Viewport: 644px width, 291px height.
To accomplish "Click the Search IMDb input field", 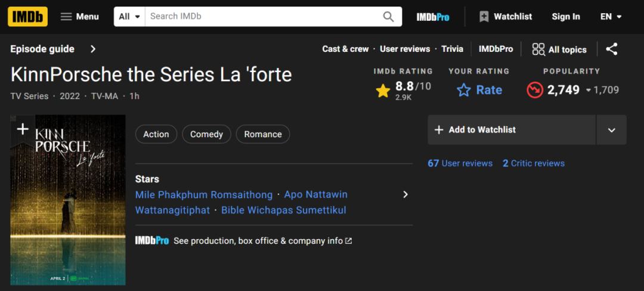I will [262, 17].
